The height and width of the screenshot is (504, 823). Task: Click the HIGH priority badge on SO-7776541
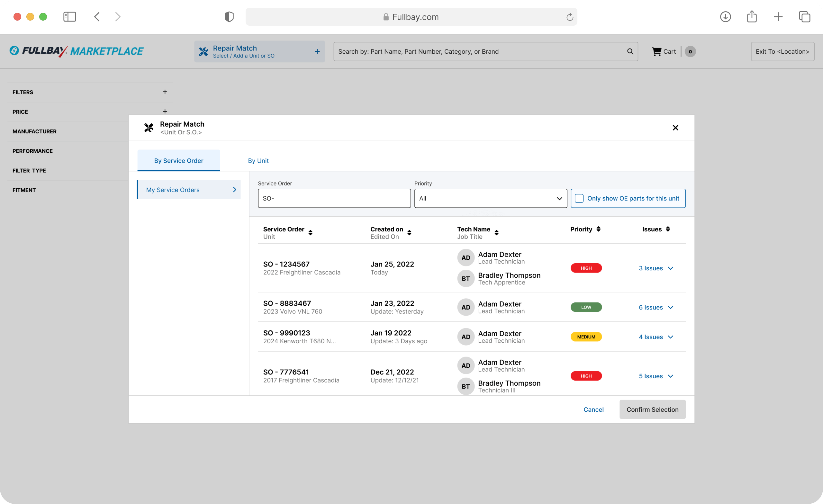pos(586,376)
